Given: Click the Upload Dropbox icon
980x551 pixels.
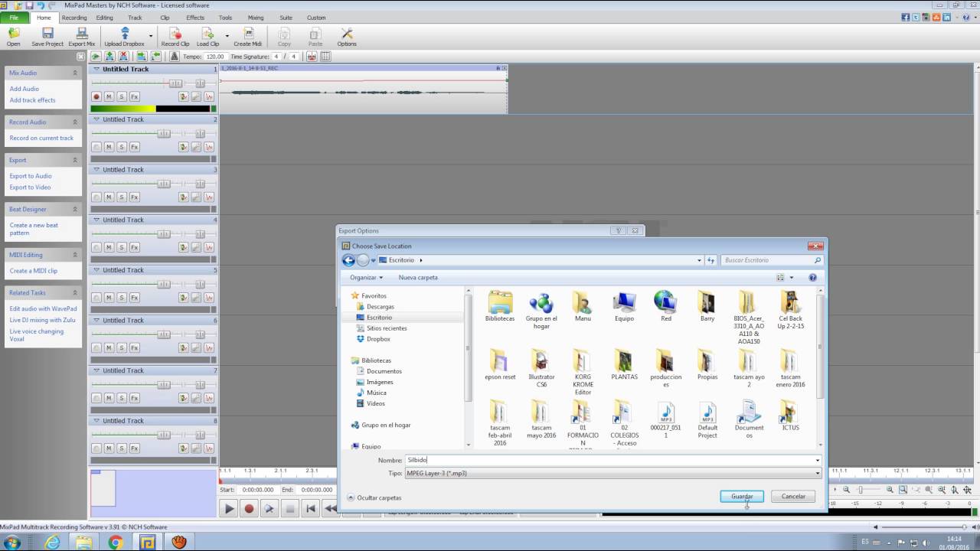Looking at the screenshot, I should coord(124,37).
